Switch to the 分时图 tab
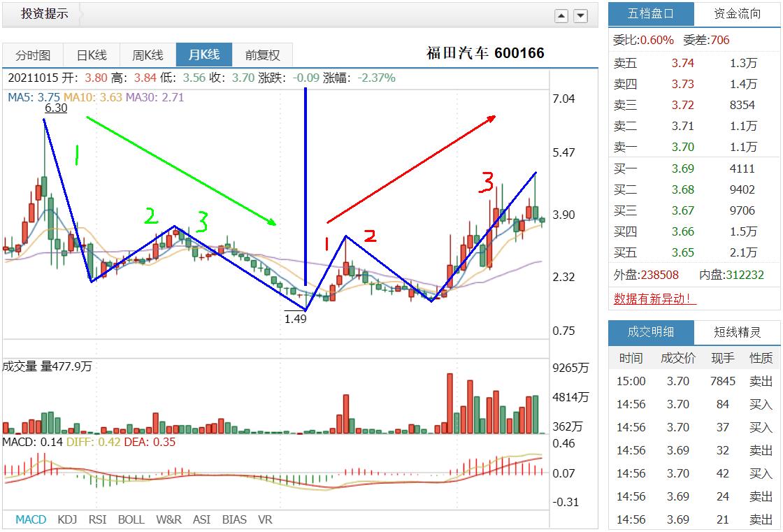The image size is (783, 532). point(33,55)
